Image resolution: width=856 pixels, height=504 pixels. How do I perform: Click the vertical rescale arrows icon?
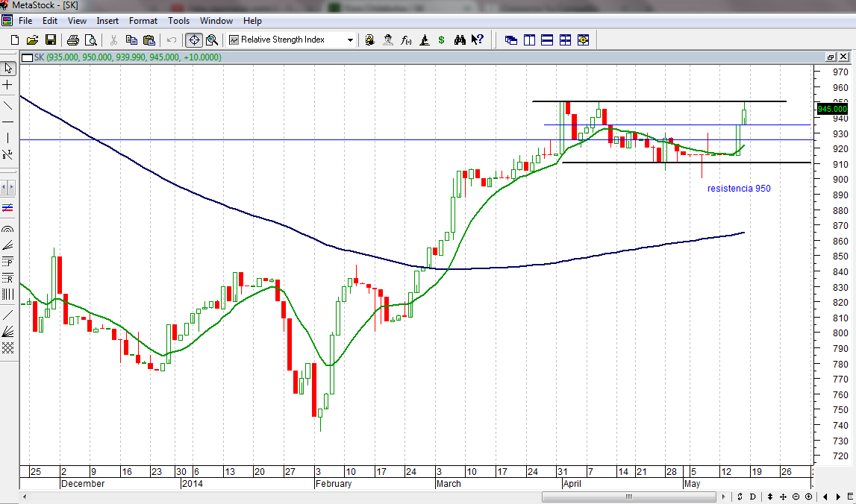770,497
